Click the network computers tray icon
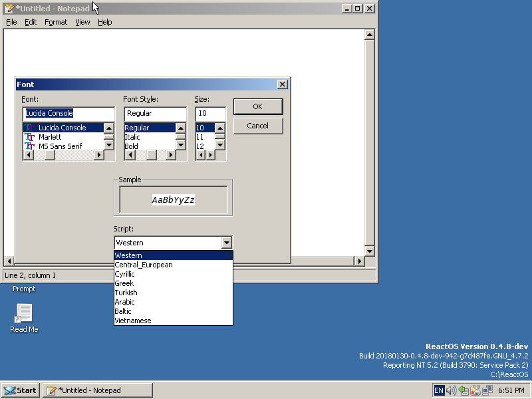532x399 pixels. click(x=487, y=390)
